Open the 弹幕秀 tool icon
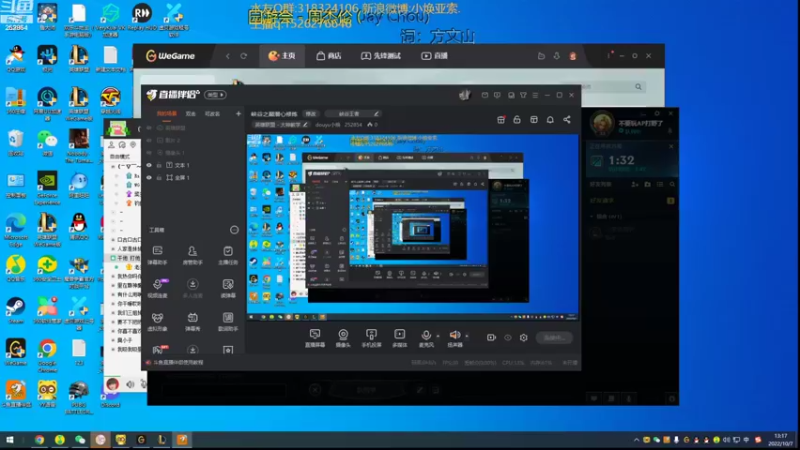Image resolution: width=800 pixels, height=450 pixels. pyautogui.click(x=192, y=321)
